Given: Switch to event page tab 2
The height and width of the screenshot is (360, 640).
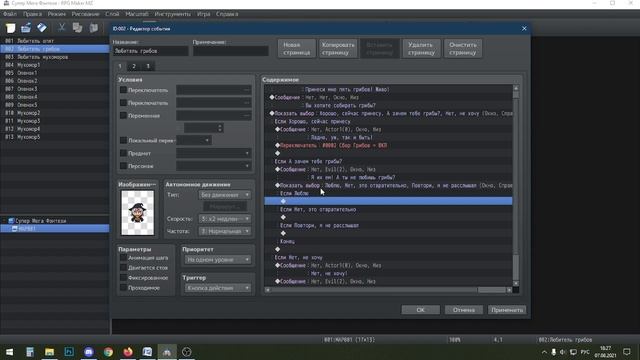Looking at the screenshot, I should [134, 66].
